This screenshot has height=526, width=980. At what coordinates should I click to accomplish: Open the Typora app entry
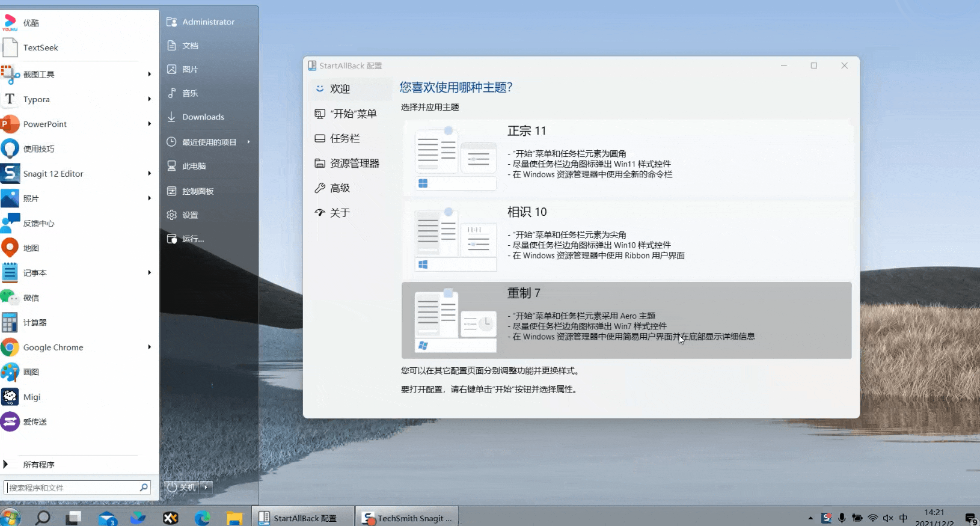(78, 99)
